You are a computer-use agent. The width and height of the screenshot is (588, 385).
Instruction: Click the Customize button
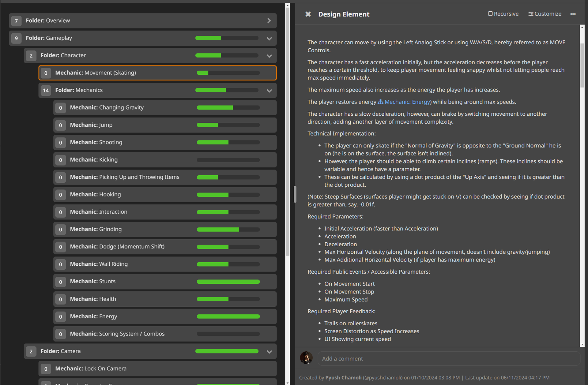tap(548, 14)
